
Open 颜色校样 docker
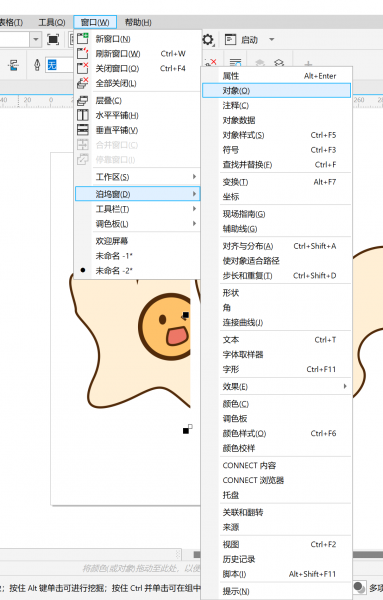click(x=276, y=448)
